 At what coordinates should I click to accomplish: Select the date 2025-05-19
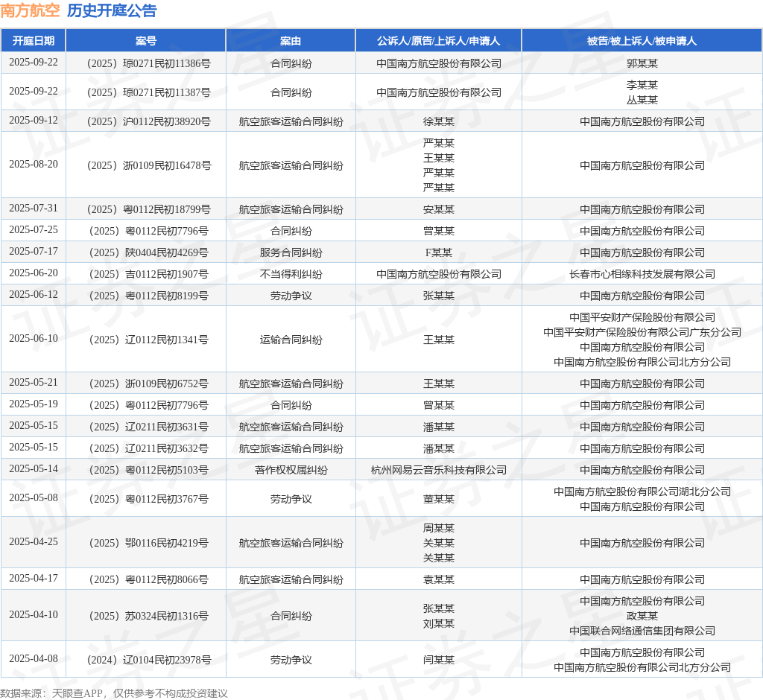[x=34, y=404]
